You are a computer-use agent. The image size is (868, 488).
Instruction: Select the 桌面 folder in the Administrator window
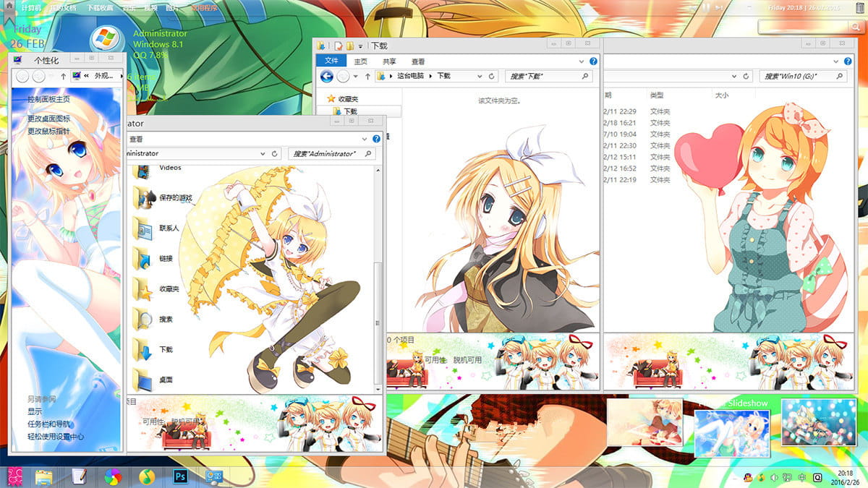coord(153,380)
